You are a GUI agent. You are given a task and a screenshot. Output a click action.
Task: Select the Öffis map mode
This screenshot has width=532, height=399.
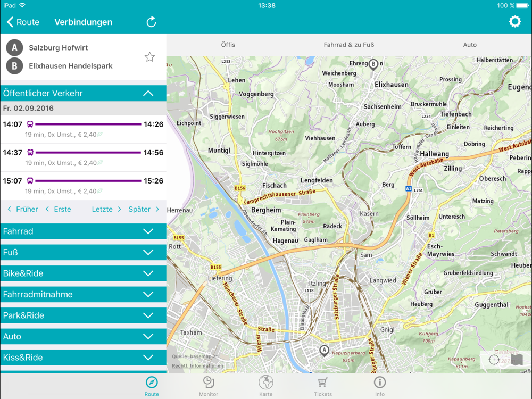[x=228, y=45]
